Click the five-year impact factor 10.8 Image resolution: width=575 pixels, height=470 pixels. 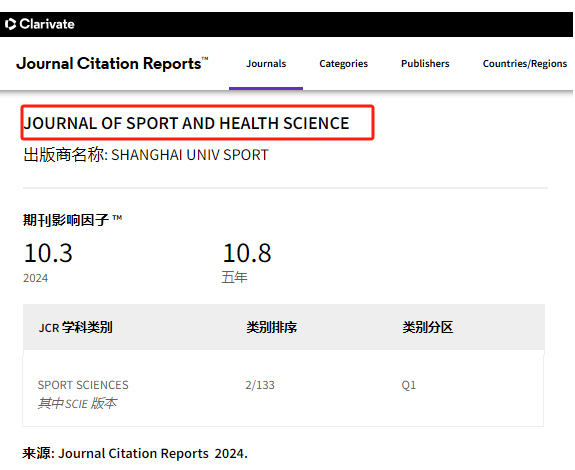click(247, 253)
